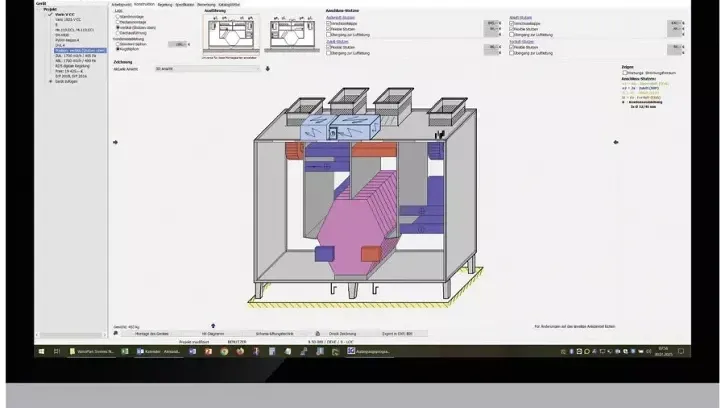Toggle Fortluft Flexible Stutzen checkbox
The height and width of the screenshot is (408, 725).
pos(511,47)
